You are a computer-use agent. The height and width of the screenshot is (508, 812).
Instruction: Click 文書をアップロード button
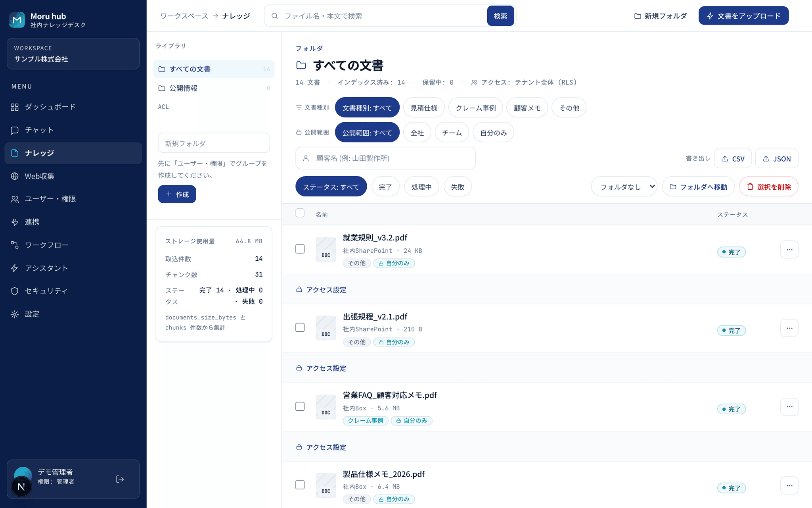click(743, 16)
